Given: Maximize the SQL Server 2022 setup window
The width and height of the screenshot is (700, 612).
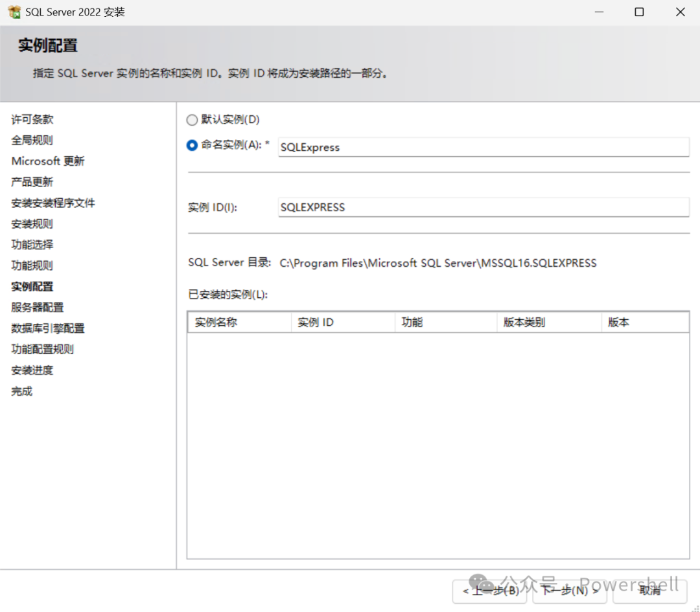Looking at the screenshot, I should click(x=639, y=12).
